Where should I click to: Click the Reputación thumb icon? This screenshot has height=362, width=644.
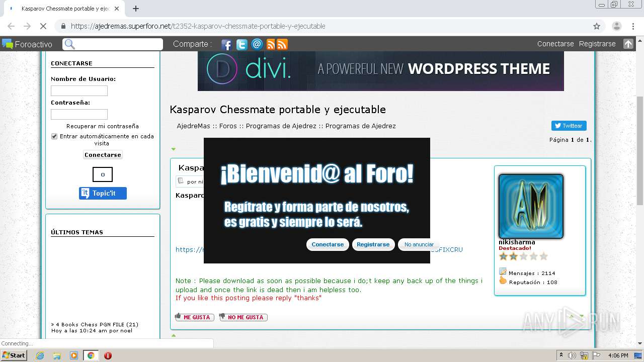coord(503,281)
